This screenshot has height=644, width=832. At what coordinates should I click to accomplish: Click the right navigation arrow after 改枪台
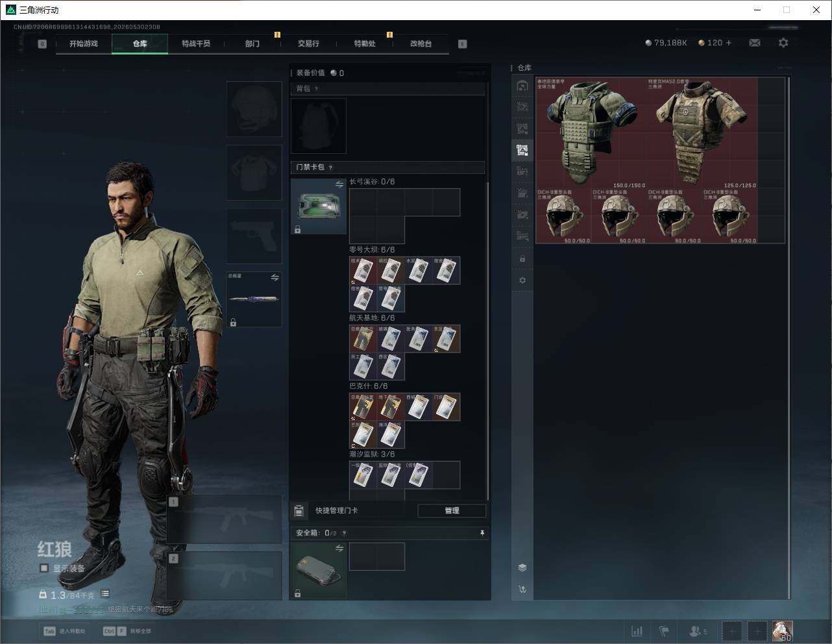pyautogui.click(x=463, y=44)
